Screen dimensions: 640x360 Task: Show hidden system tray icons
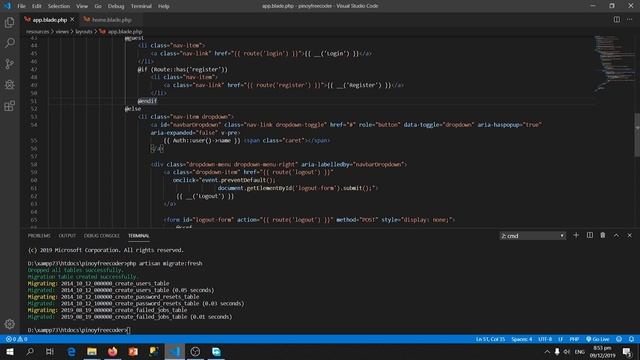(547, 351)
